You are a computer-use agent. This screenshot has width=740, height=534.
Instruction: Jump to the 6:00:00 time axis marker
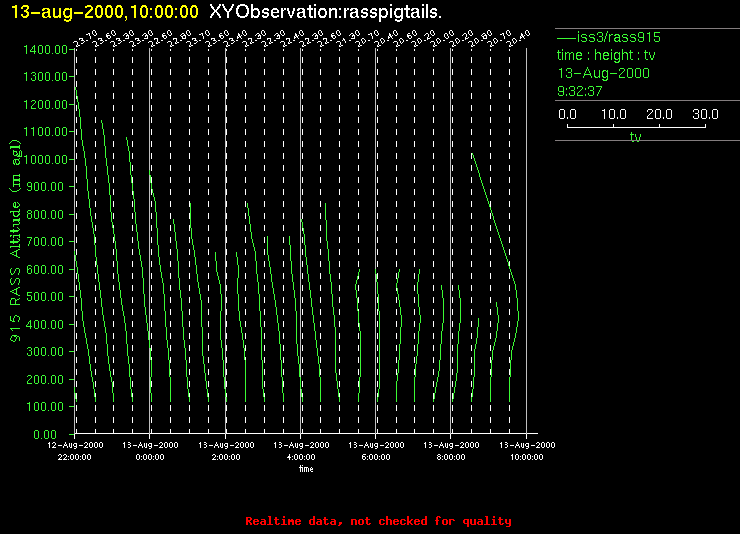tap(376, 457)
